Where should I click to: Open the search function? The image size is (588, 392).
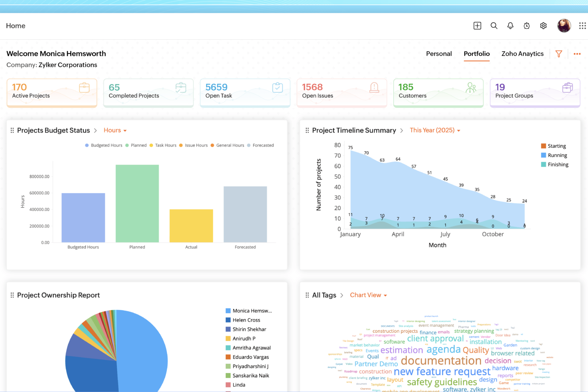[x=494, y=25]
